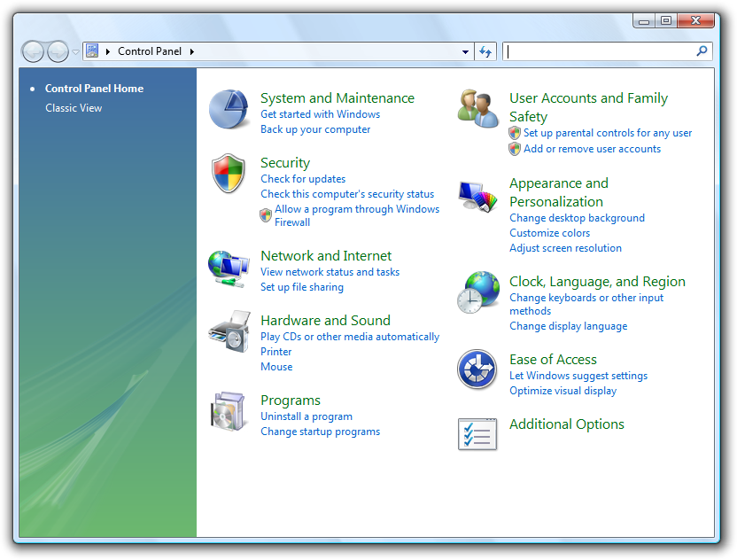Viewport: 737px width, 560px height.
Task: Click the Additional Options checklist icon
Action: click(x=477, y=434)
